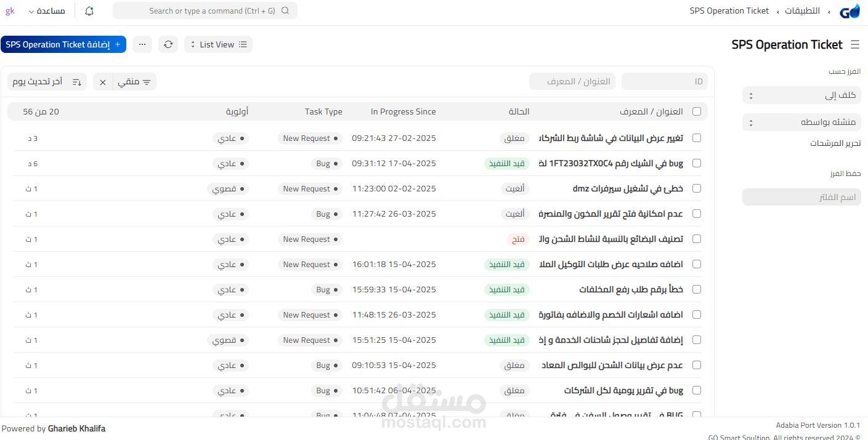The width and height of the screenshot is (868, 440).
Task: Click 'New Request' tag in first row
Action: [310, 138]
